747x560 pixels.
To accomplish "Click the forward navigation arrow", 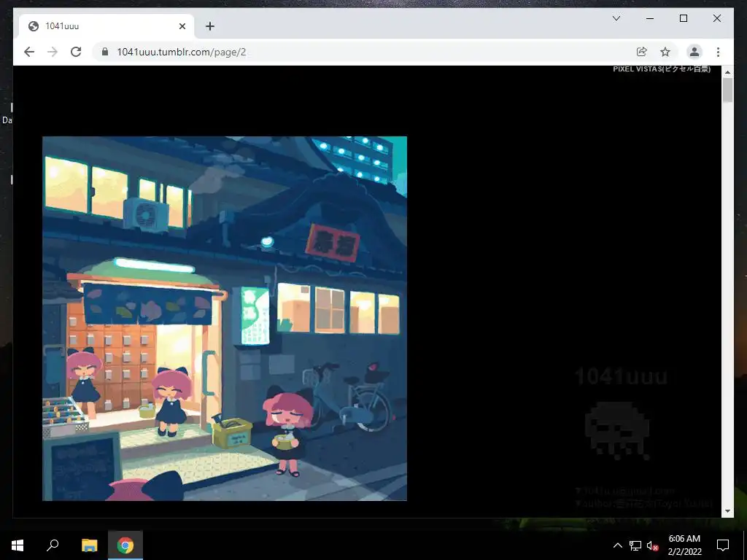I will point(53,52).
